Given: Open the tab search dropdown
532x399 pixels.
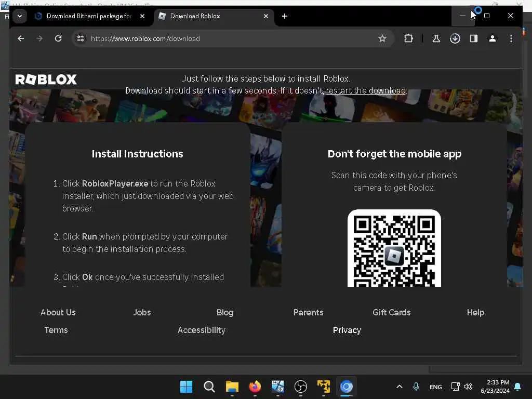Looking at the screenshot, I should pyautogui.click(x=20, y=16).
